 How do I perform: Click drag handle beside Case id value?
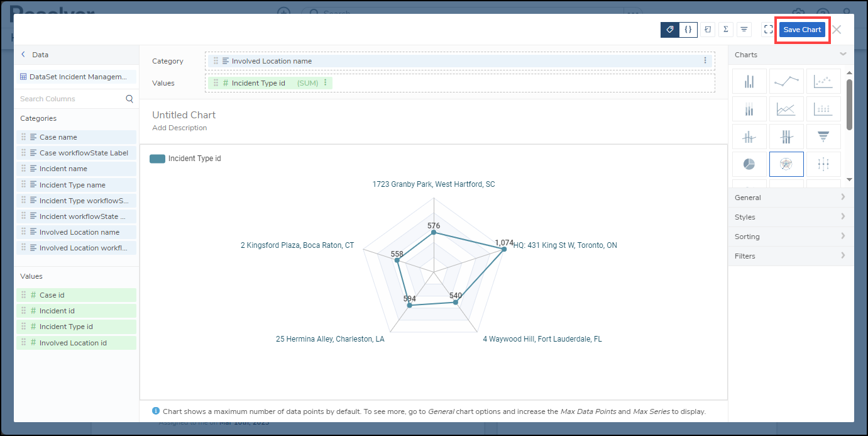23,295
